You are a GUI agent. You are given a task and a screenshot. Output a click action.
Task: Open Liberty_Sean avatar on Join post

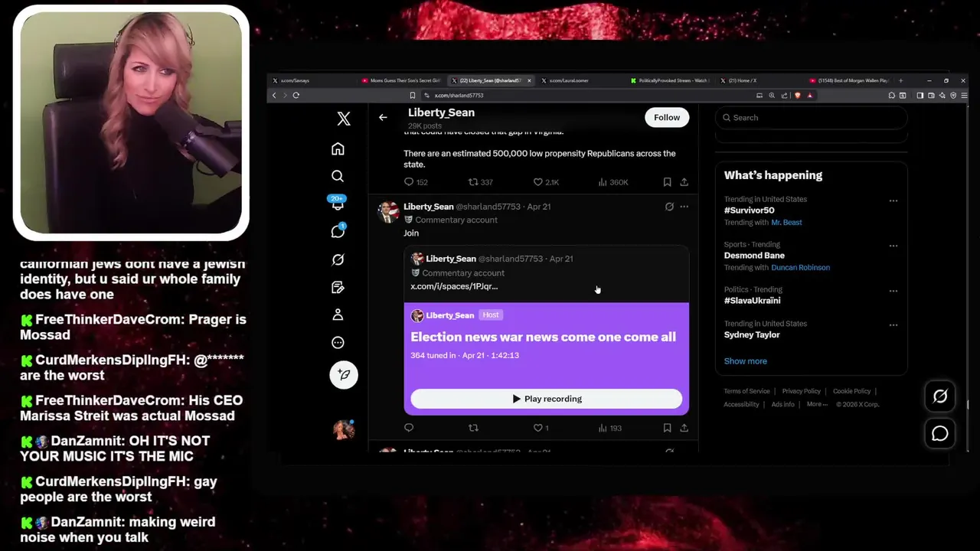click(389, 212)
